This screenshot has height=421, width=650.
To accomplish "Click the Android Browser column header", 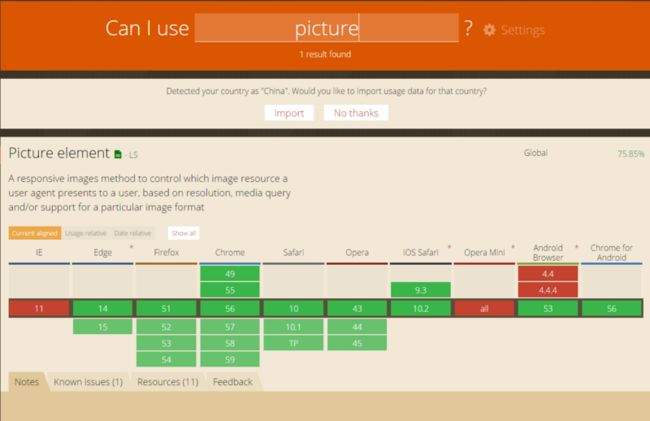I will click(x=548, y=252).
